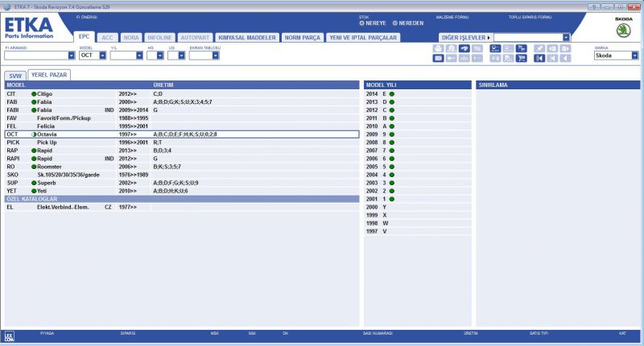Click the active cart-with-list icon above the shopping cart
Viewport: 644px width, 346px height.
point(521,48)
